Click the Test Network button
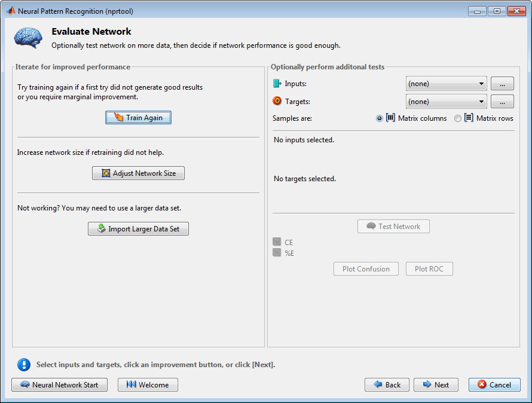 393,227
